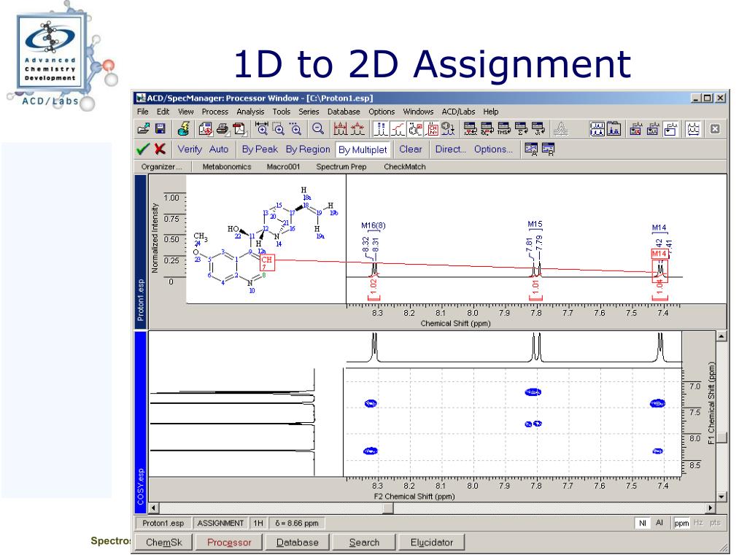Click the M14 multiplet label box

(659, 254)
